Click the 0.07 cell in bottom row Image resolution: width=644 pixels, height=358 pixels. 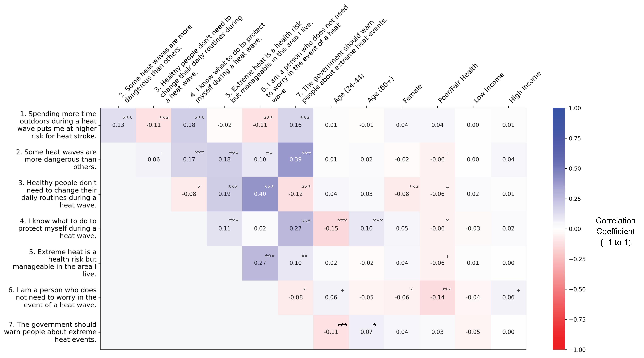pos(367,332)
